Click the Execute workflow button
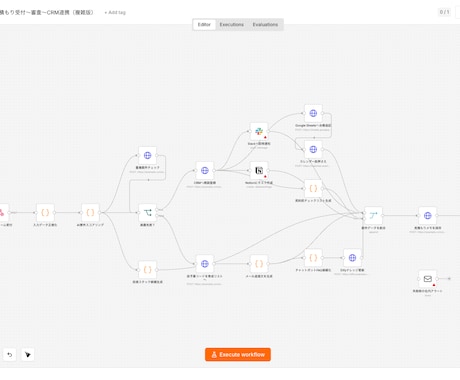460x380 pixels. coord(238,354)
